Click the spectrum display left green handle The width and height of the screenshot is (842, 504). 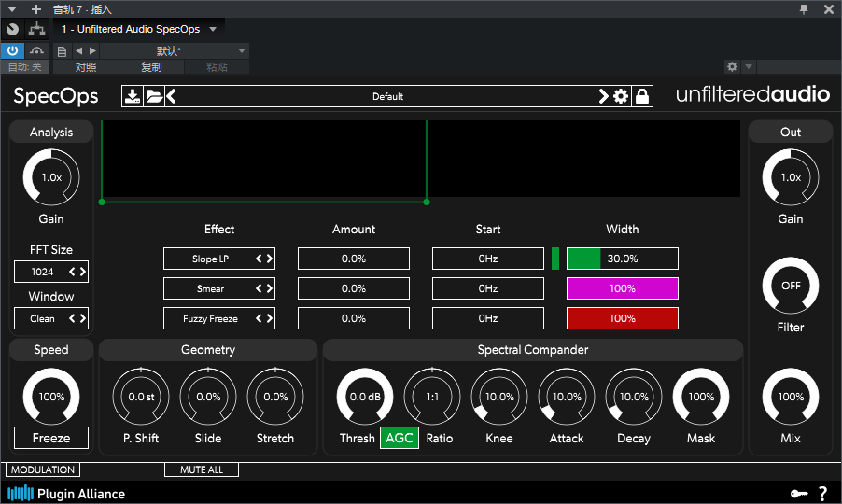(x=102, y=203)
